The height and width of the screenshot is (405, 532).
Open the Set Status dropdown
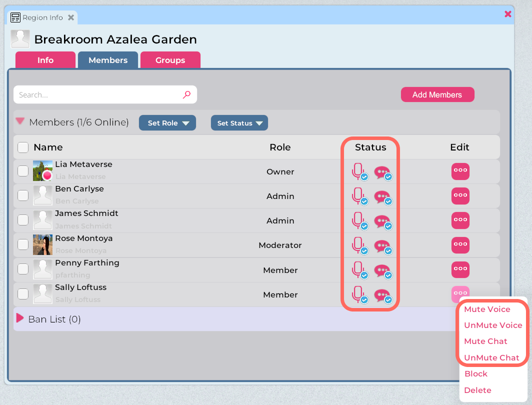239,122
